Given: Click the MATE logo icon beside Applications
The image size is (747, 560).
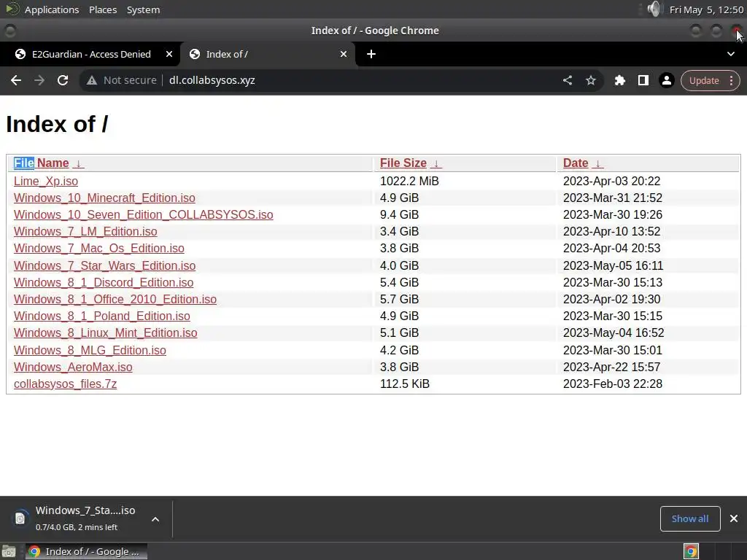Looking at the screenshot, I should tap(12, 9).
